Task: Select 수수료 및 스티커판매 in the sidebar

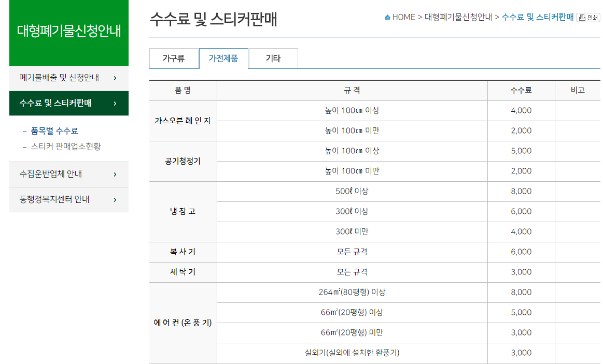Action: [x=57, y=103]
